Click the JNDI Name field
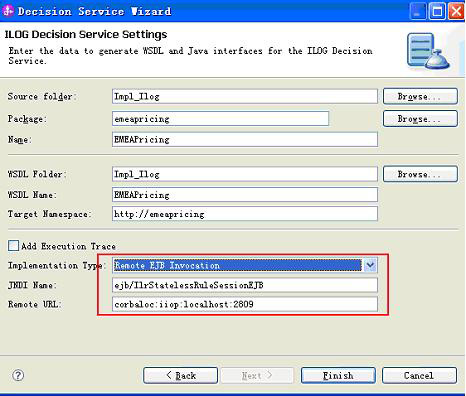 pyautogui.click(x=245, y=285)
